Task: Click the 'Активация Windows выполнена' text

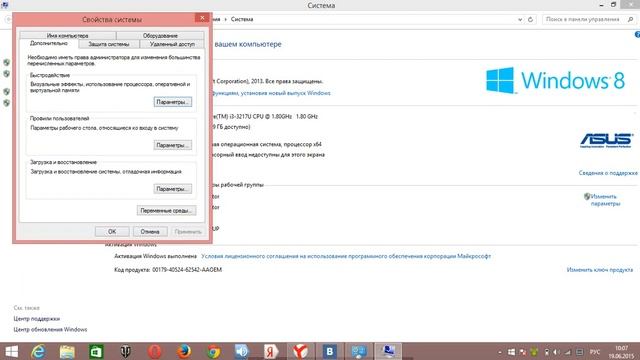Action: click(155, 256)
